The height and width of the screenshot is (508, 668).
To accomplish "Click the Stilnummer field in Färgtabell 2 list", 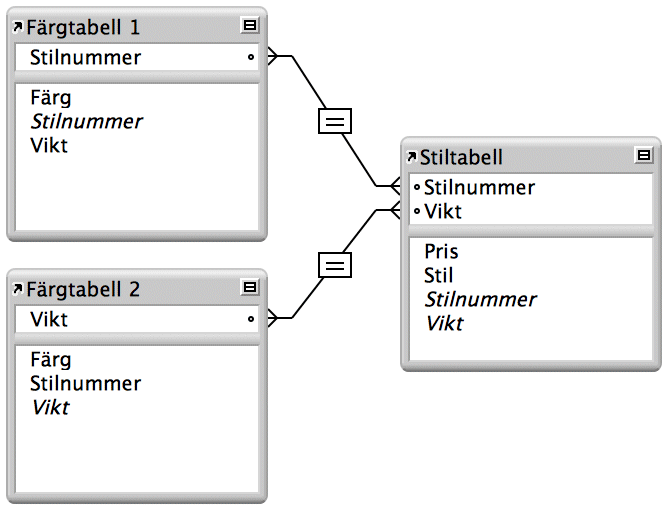I will (x=85, y=384).
